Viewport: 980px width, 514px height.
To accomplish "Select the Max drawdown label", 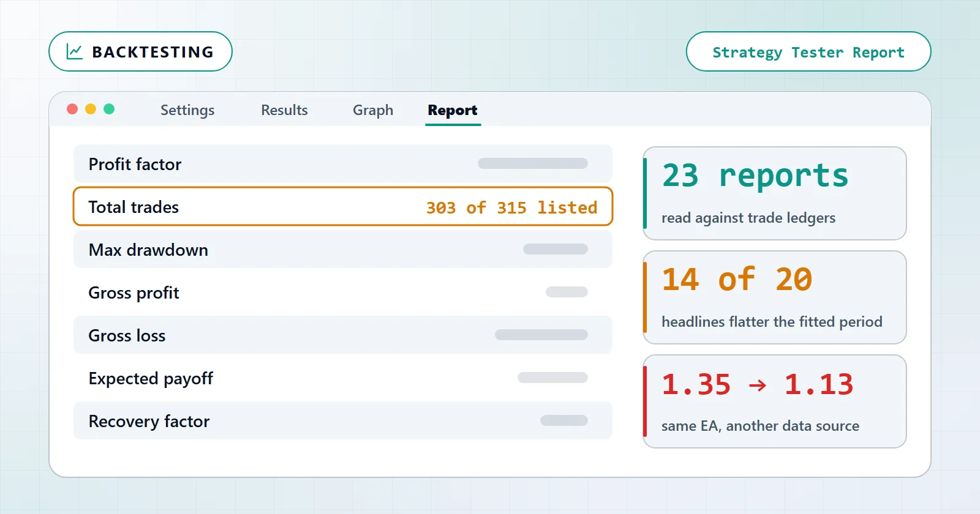I will (x=148, y=250).
